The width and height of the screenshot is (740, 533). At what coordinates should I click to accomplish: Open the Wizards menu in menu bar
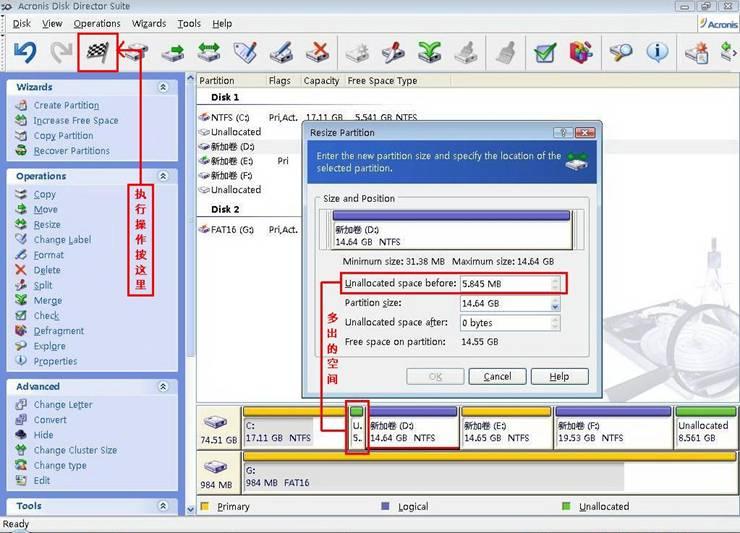(149, 23)
